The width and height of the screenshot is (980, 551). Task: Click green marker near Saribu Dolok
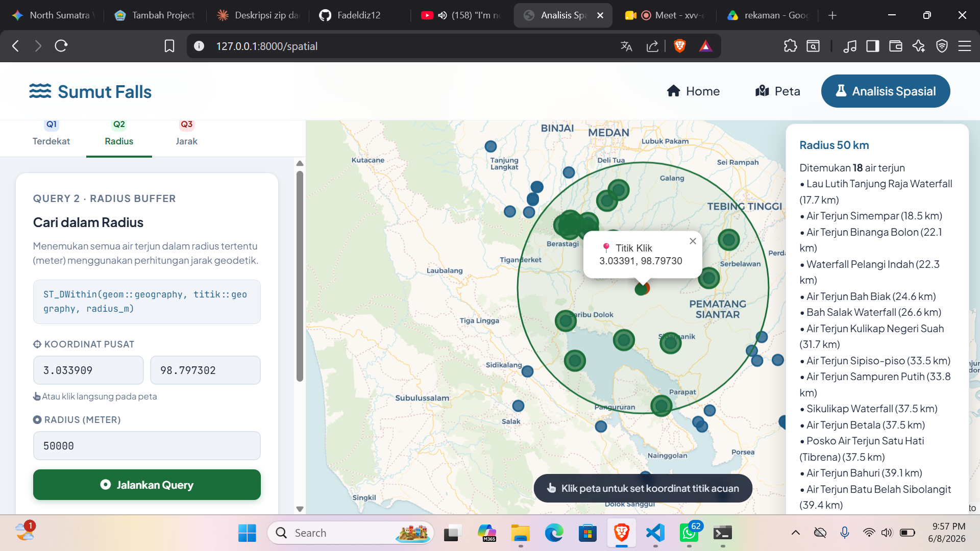coord(566,321)
